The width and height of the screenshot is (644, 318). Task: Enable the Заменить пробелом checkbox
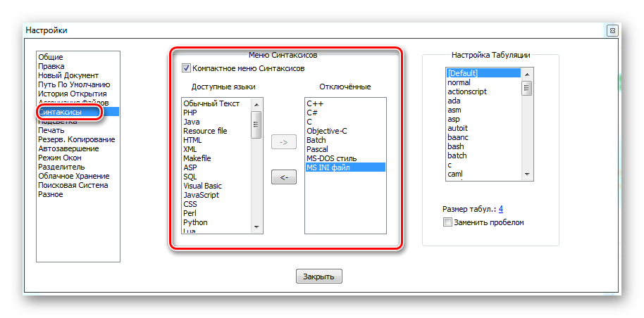coord(448,222)
